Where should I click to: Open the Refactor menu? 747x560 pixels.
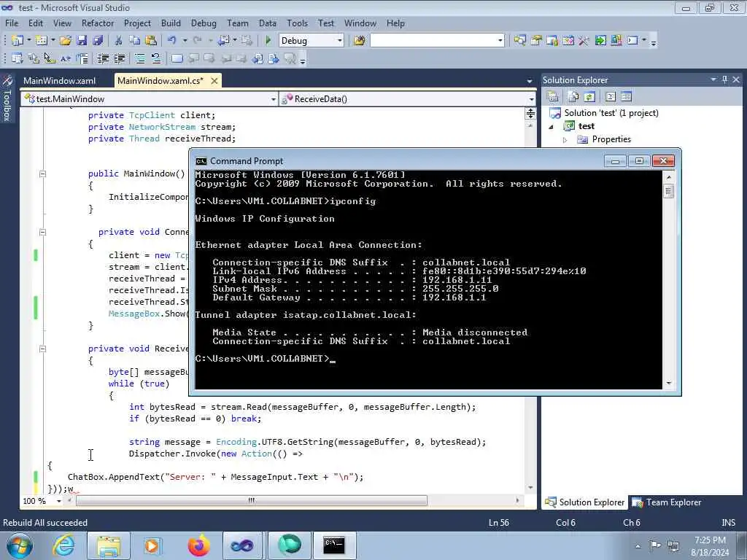click(98, 23)
